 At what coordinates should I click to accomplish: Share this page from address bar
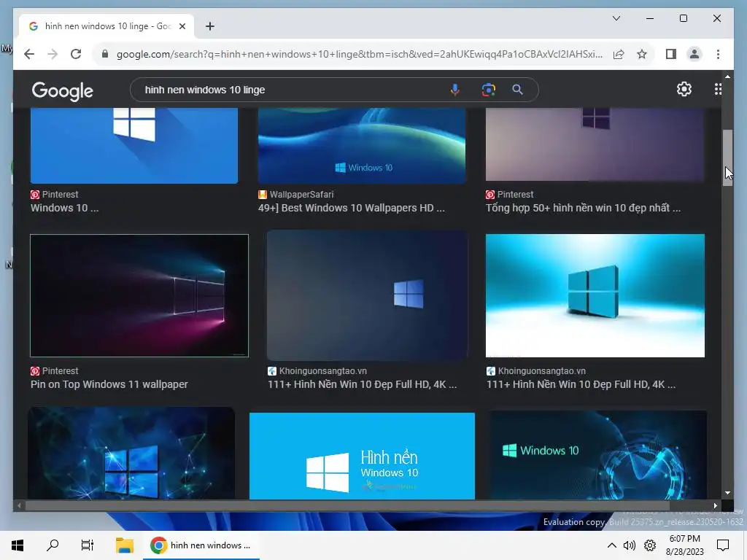(619, 54)
